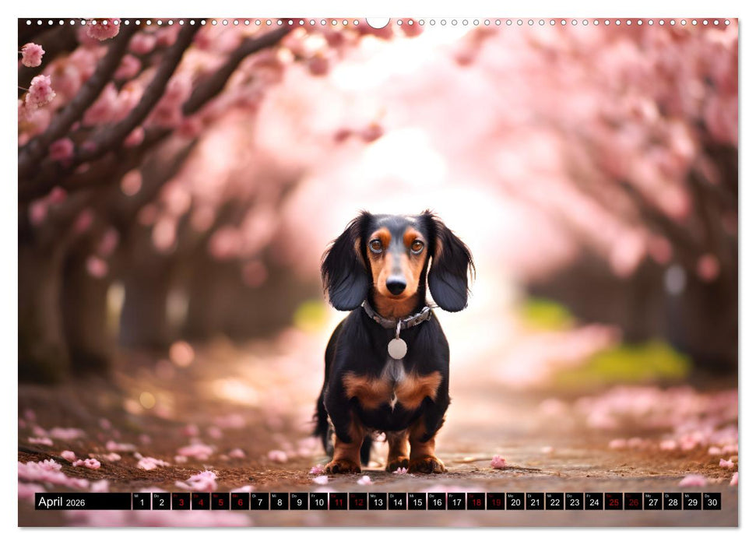
Task: Click the dachshund's black nose
Action: pos(396,286)
